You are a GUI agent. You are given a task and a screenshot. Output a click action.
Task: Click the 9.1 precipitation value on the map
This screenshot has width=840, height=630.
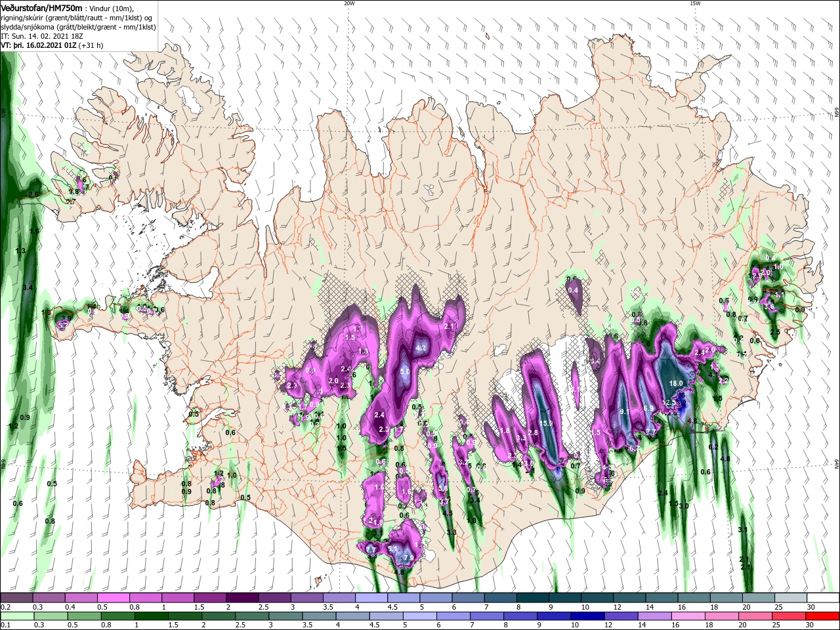(624, 412)
